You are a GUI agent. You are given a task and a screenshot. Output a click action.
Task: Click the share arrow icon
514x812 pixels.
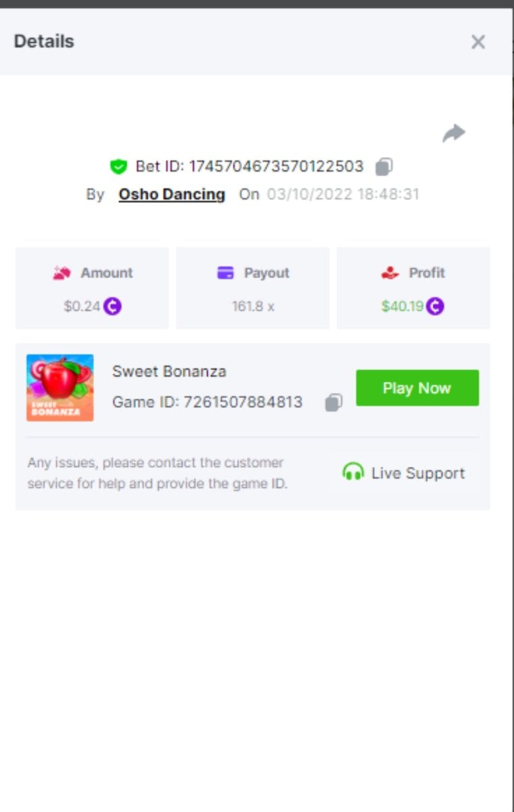[454, 133]
